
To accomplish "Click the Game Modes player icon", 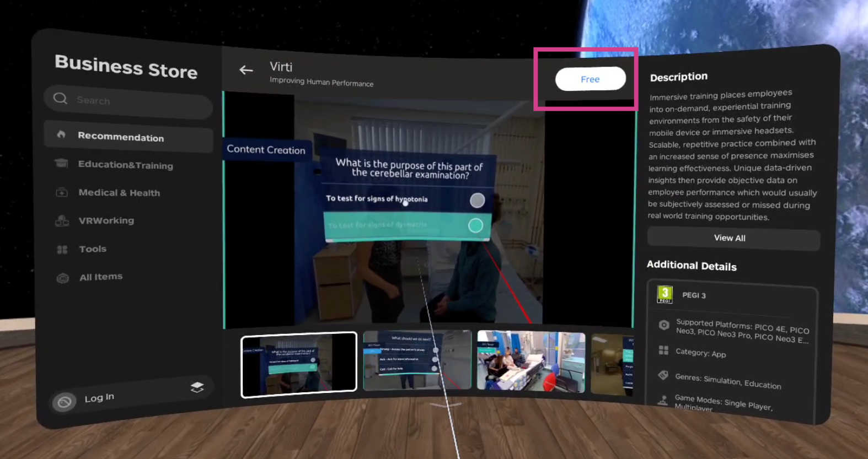I will pos(662,401).
